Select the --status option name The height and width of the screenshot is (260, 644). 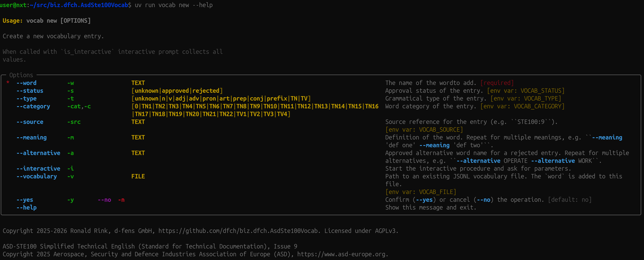tap(30, 91)
